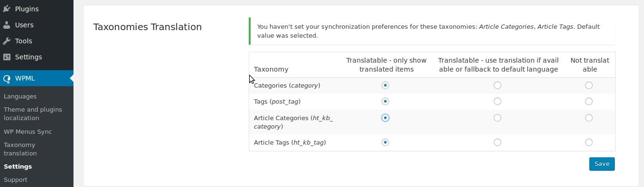Image resolution: width=644 pixels, height=187 pixels.
Task: Open the Languages submenu item
Action: click(x=20, y=96)
